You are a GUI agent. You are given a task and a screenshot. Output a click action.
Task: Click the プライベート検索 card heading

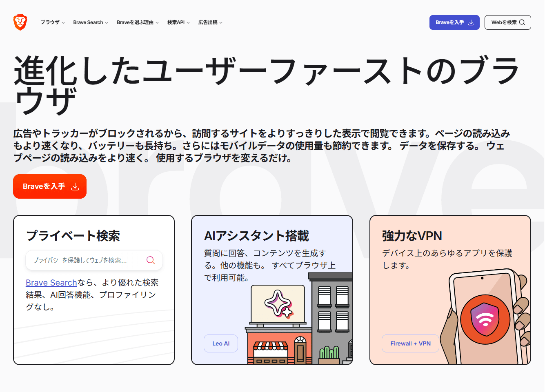tap(73, 236)
